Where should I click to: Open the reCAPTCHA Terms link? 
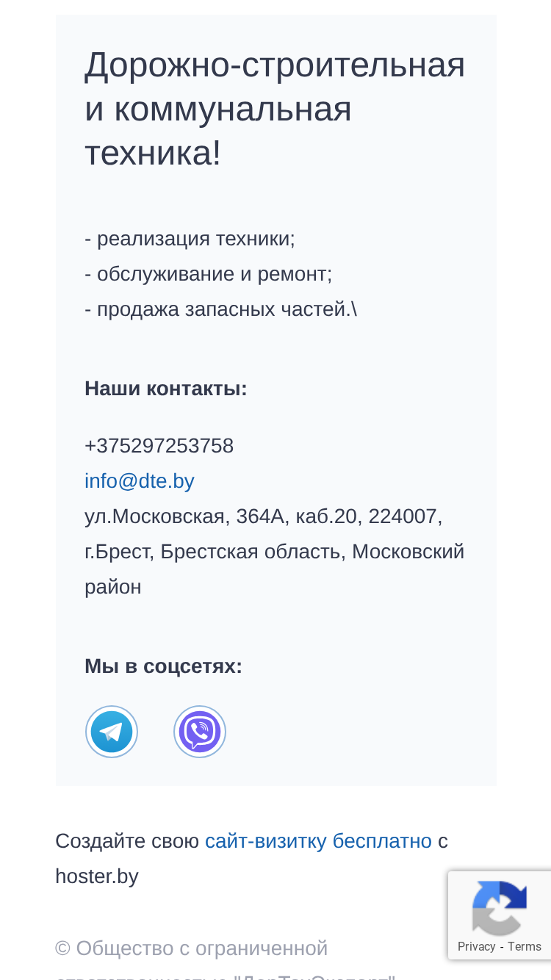pyautogui.click(x=525, y=946)
